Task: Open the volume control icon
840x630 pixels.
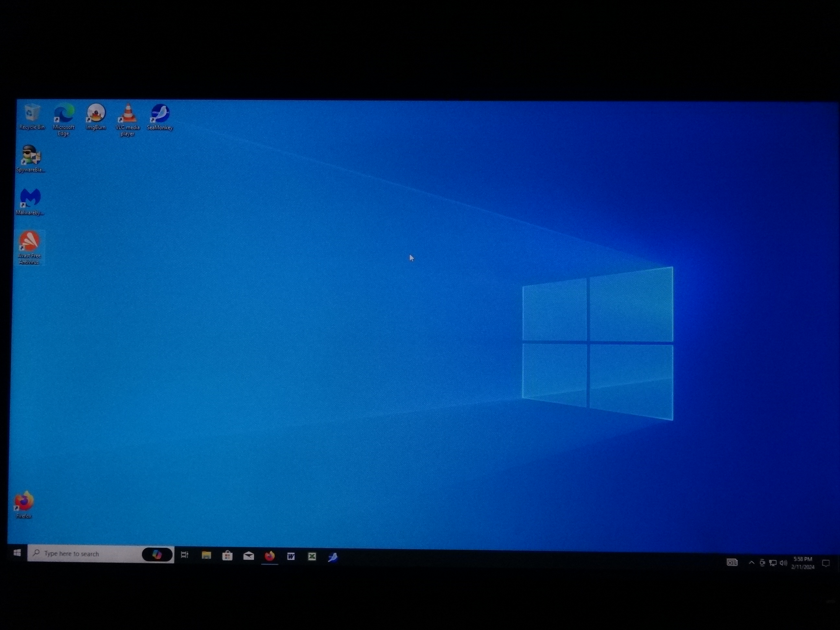Action: (x=783, y=563)
